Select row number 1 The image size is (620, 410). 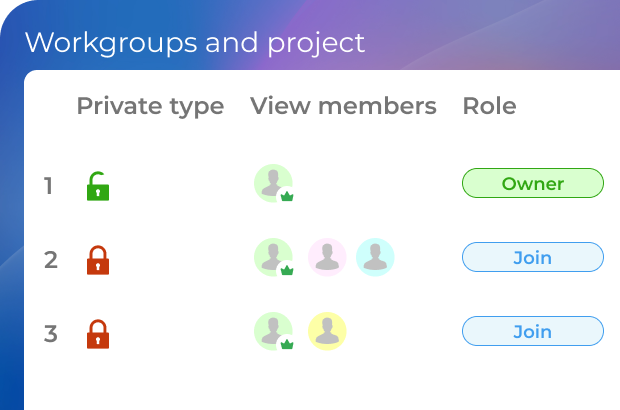point(48,186)
